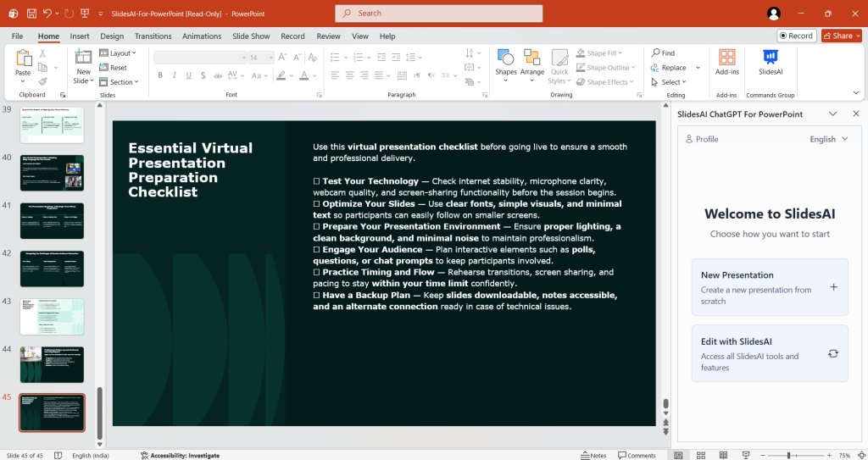Toggle the Notes pane
This screenshot has width=868, height=460.
[x=593, y=455]
